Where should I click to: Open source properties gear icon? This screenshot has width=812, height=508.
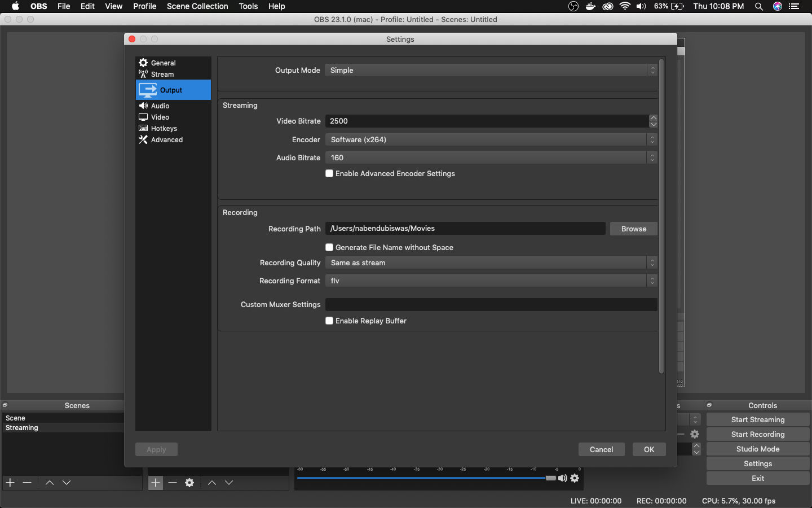[189, 483]
